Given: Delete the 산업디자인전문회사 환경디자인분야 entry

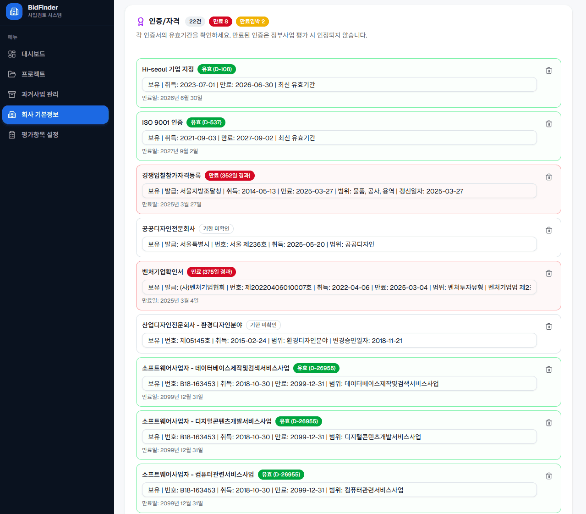Looking at the screenshot, I should point(549,327).
